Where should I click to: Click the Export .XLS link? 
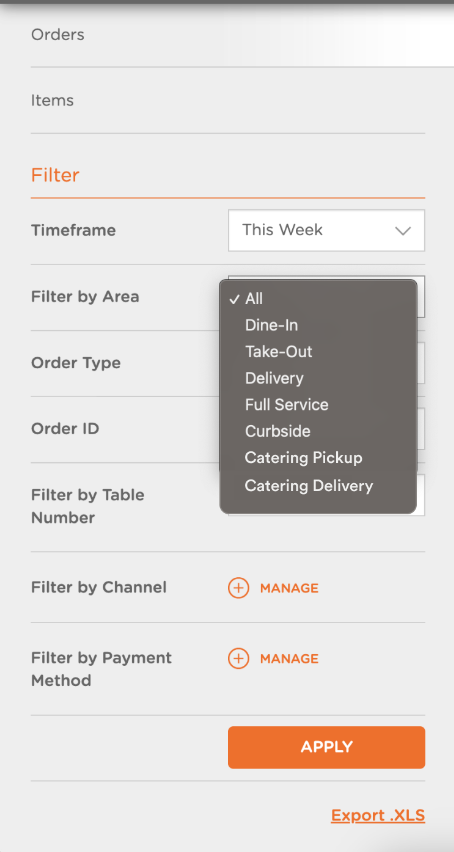pyautogui.click(x=378, y=816)
